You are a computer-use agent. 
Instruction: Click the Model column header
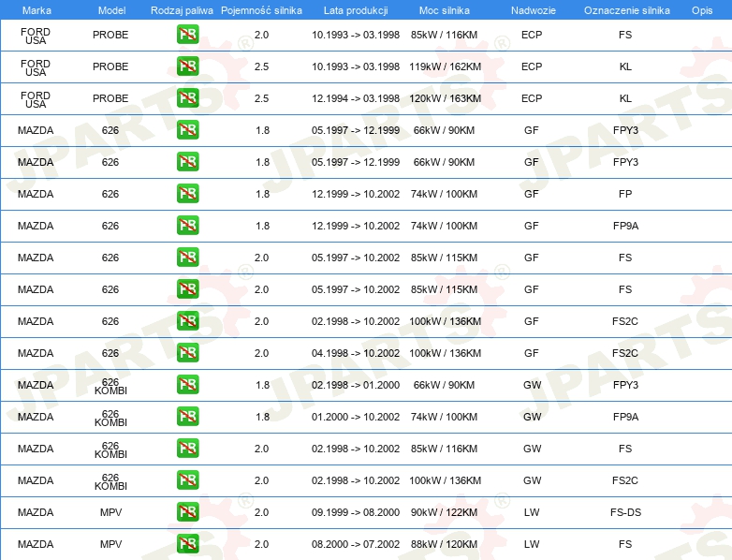111,10
